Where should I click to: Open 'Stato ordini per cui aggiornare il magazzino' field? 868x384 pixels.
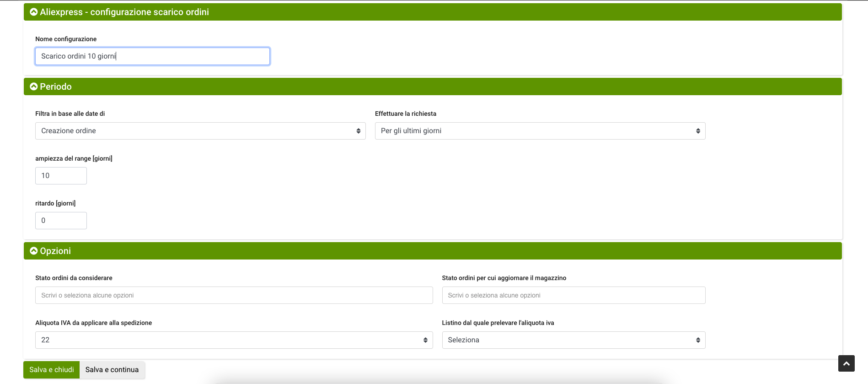pos(573,295)
